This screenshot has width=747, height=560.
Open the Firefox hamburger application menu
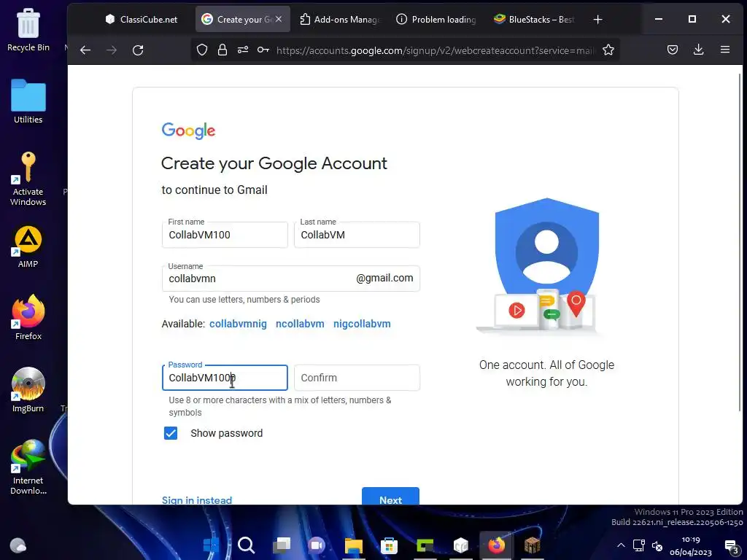click(724, 50)
